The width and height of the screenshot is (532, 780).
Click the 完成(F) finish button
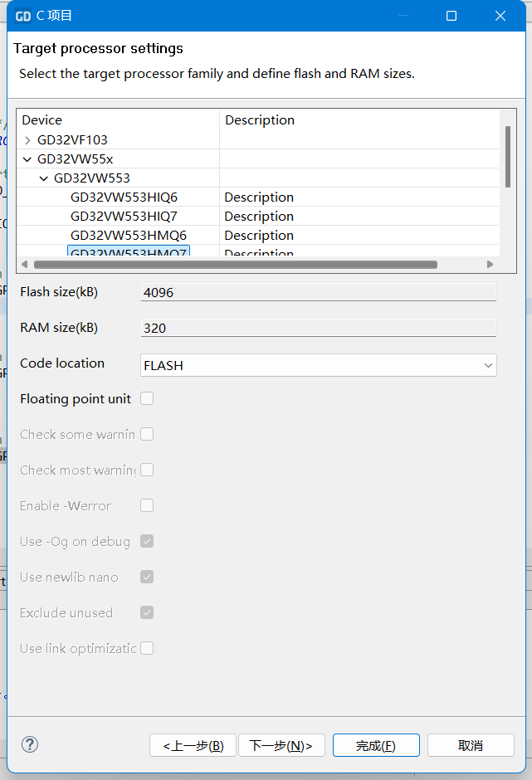376,745
